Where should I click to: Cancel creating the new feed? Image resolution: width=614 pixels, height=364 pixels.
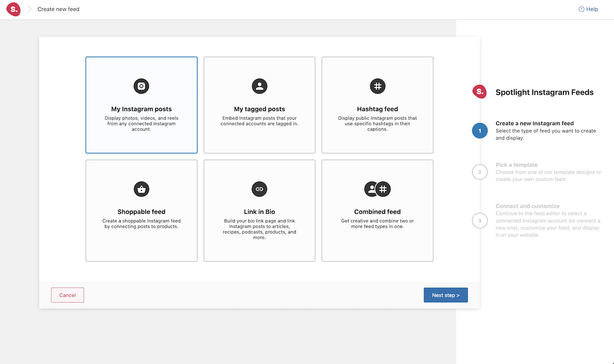tap(68, 295)
